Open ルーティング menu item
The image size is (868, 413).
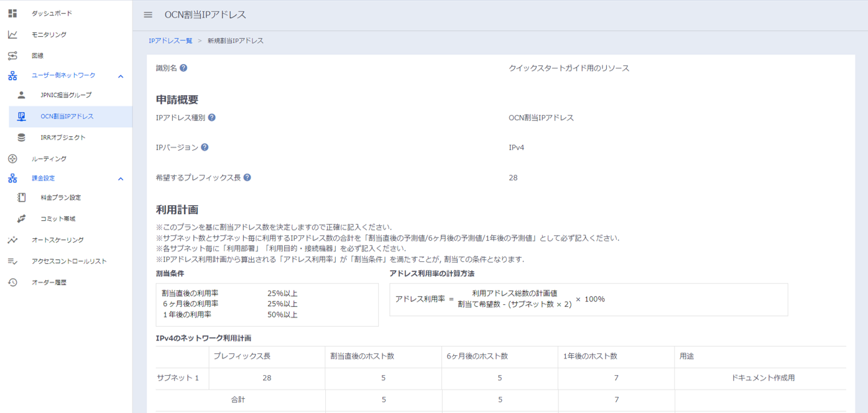[x=49, y=159]
